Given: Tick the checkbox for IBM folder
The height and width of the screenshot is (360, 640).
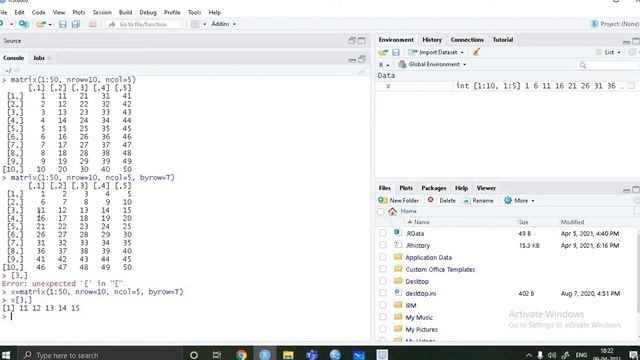Looking at the screenshot, I should click(382, 304).
